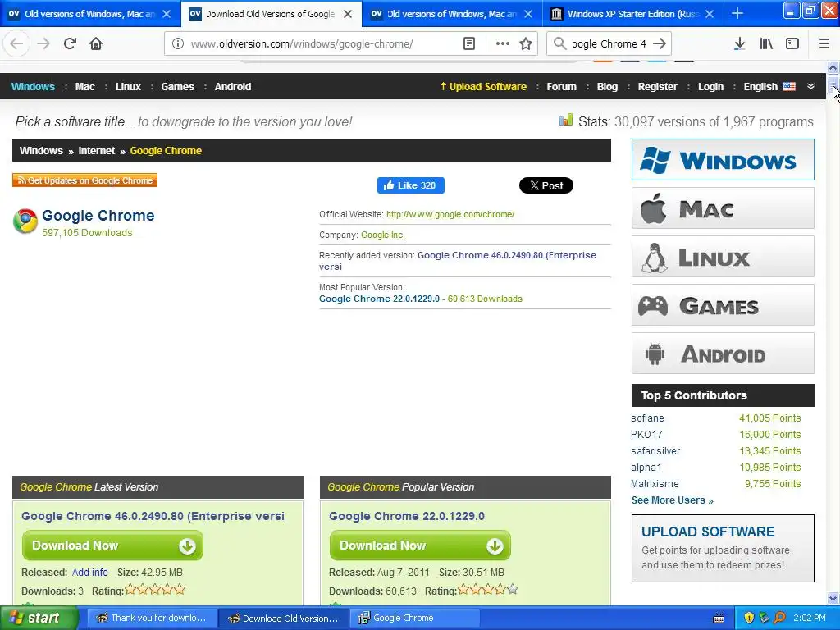Expand the header double-chevron dropdown
The image size is (840, 630).
click(810, 86)
